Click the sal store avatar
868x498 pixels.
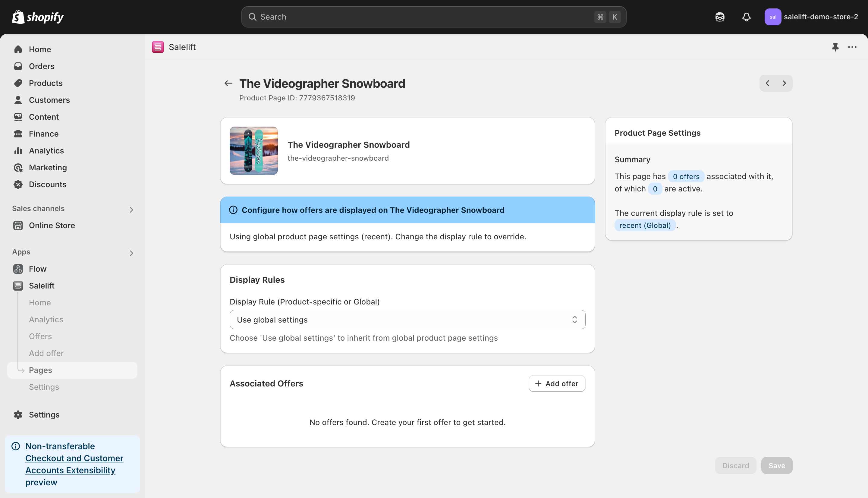(x=773, y=17)
